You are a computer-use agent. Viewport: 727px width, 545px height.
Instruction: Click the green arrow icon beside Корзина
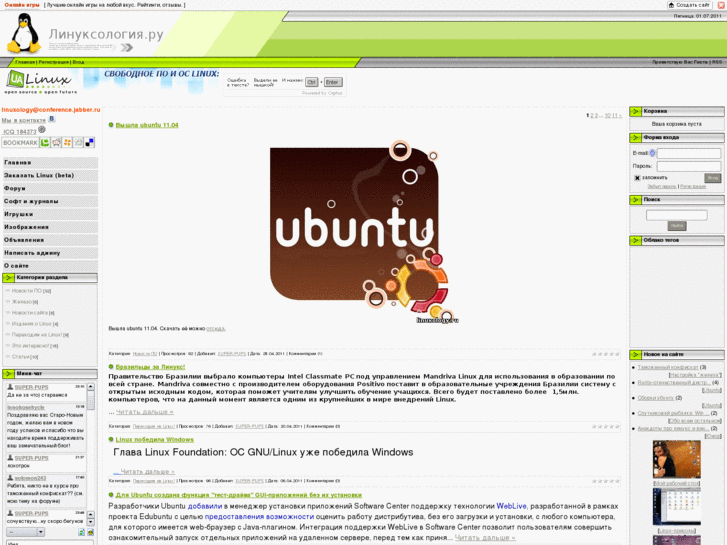(x=635, y=111)
